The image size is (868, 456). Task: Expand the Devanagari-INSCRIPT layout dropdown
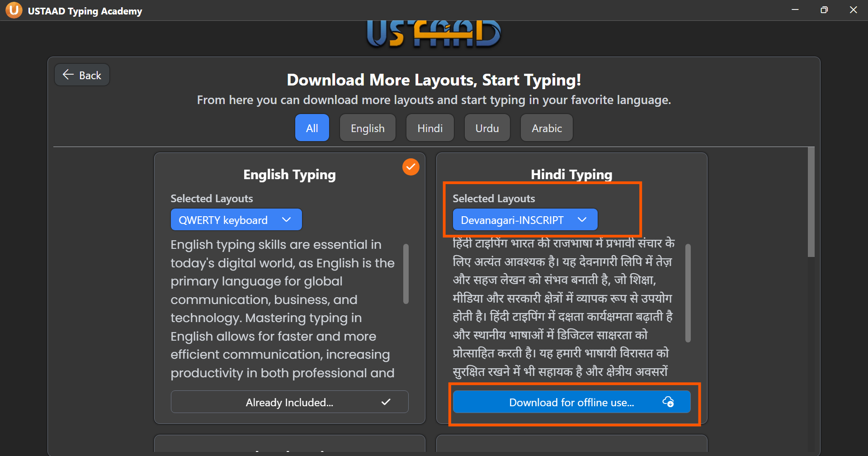pos(524,220)
